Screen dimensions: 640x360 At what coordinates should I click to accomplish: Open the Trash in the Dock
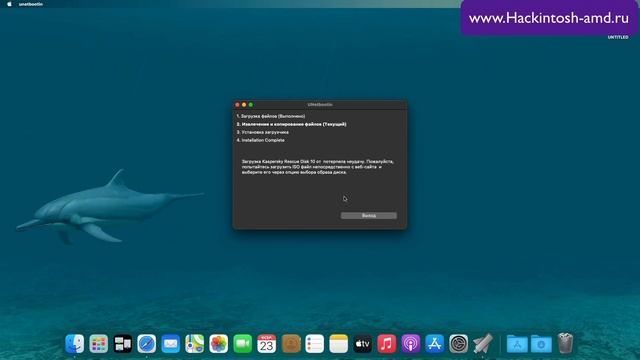point(565,343)
